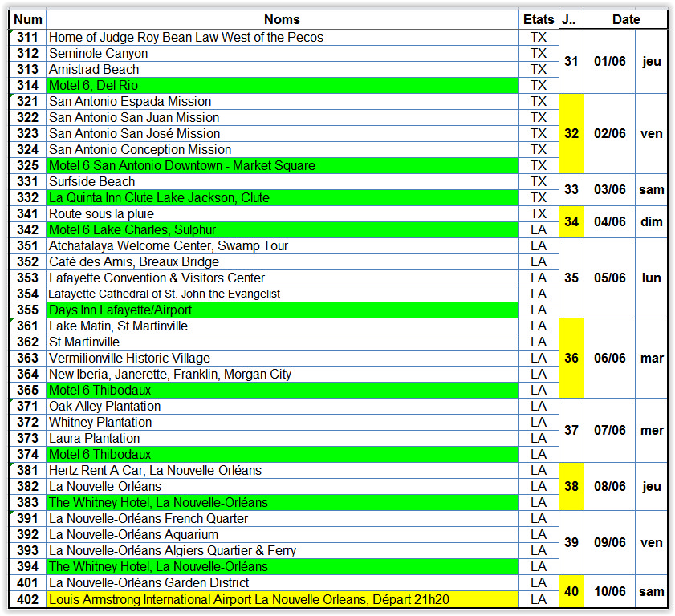Click day number 37 cell
This screenshot has height=616, width=675.
tap(571, 430)
